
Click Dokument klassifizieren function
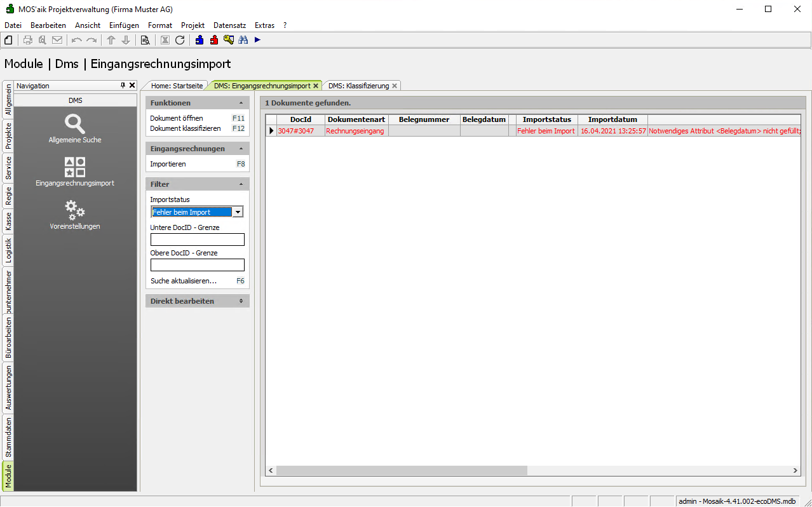tap(185, 128)
